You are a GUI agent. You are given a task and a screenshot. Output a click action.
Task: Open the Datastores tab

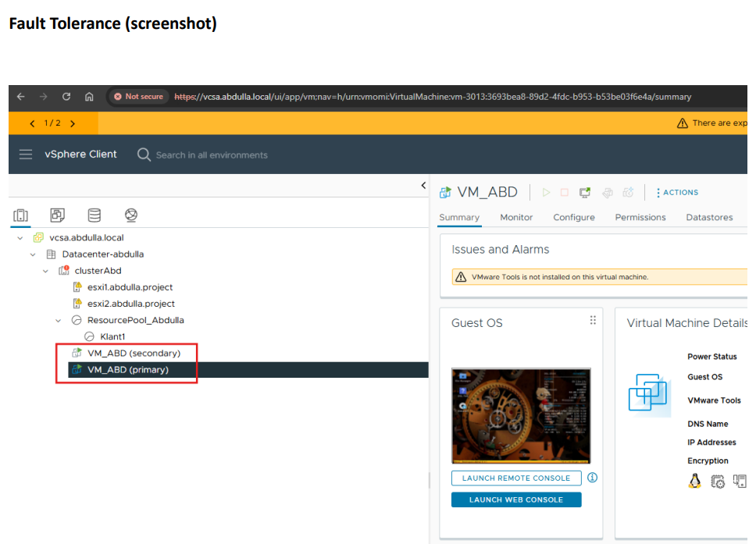pyautogui.click(x=709, y=217)
